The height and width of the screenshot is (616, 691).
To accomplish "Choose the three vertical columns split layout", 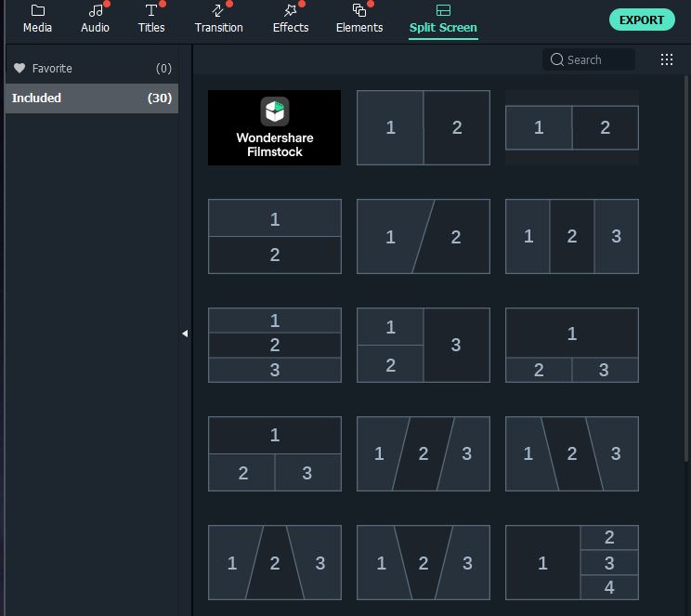I will coord(571,237).
